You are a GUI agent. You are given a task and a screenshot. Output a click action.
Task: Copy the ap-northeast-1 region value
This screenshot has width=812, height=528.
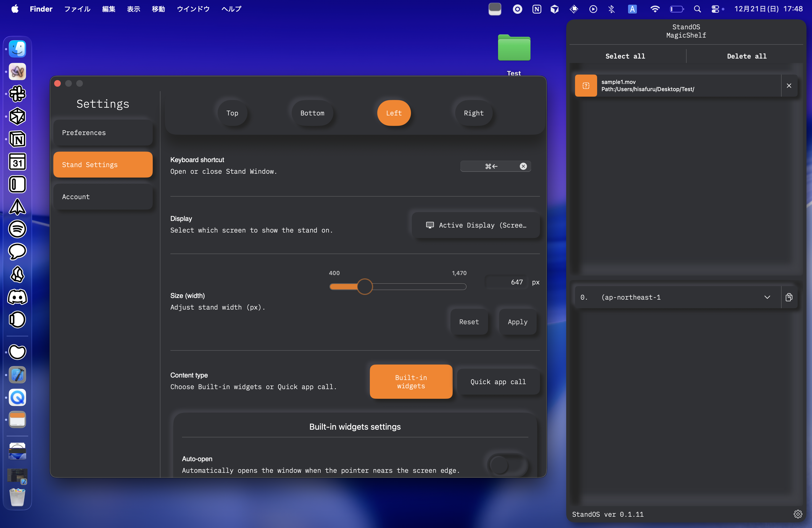[x=789, y=297]
